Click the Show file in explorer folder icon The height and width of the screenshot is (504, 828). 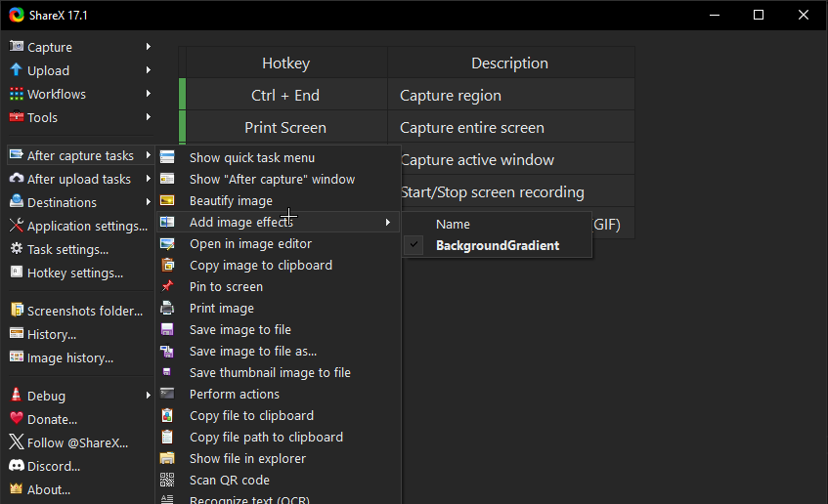[167, 458]
